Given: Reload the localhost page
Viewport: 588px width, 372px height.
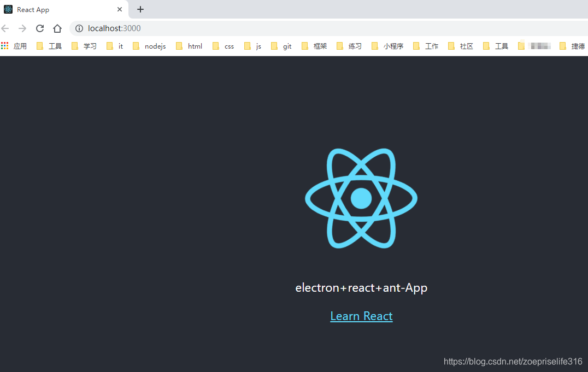Looking at the screenshot, I should [40, 28].
